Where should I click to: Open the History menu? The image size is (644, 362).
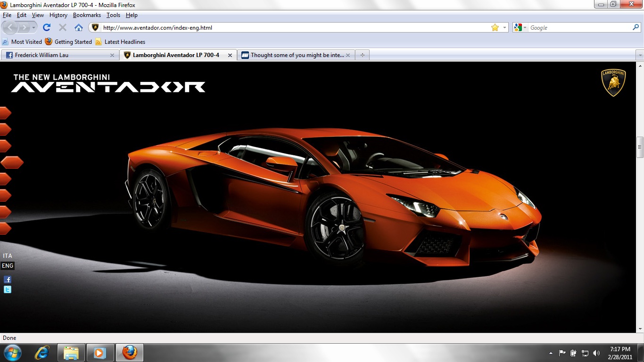click(58, 15)
